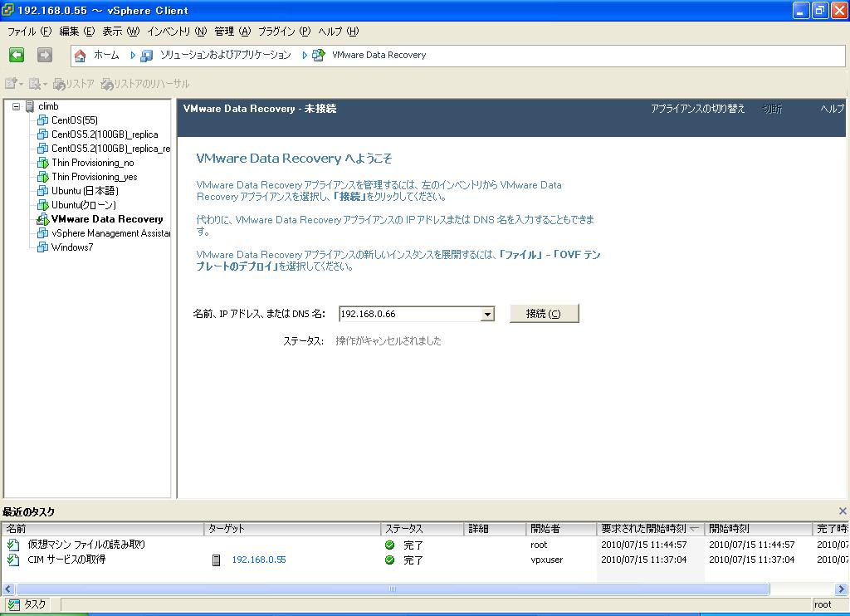Click the host icon beside 192.168.0.55

(x=217, y=560)
